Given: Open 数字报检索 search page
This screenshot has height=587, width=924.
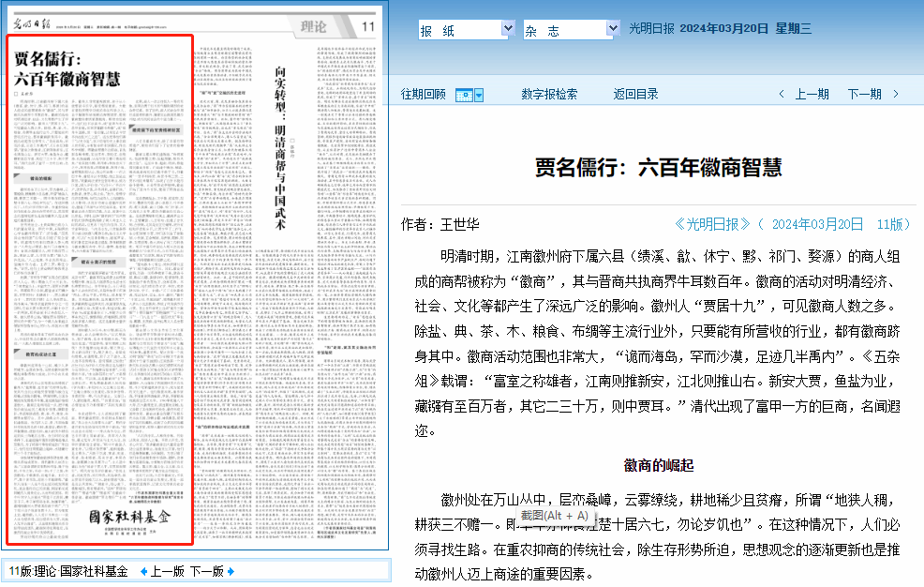Looking at the screenshot, I should tap(549, 94).
